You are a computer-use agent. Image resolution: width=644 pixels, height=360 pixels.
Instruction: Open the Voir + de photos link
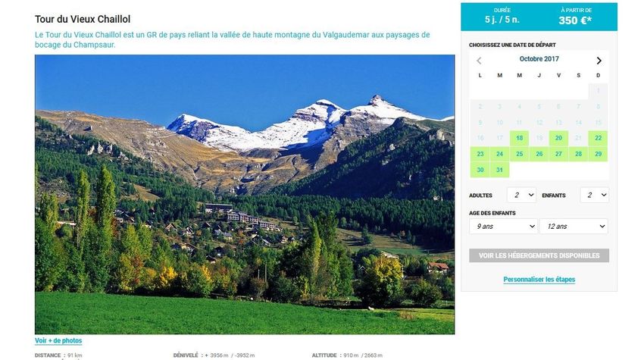tap(58, 341)
